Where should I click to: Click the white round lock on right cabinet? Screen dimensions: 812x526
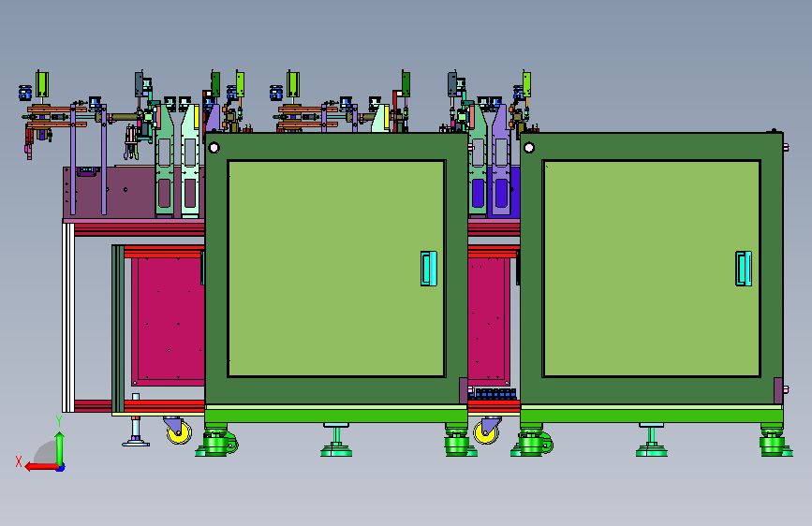pyautogui.click(x=529, y=148)
